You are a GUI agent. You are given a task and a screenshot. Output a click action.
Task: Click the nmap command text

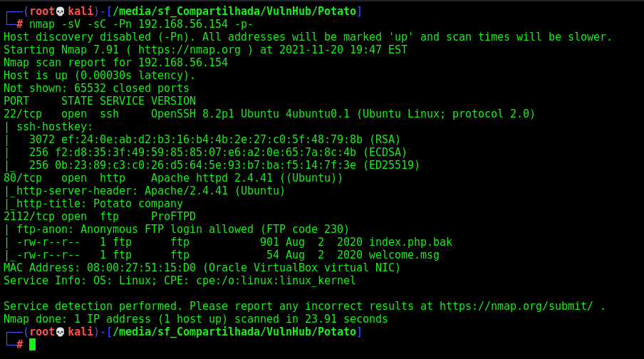[141, 24]
